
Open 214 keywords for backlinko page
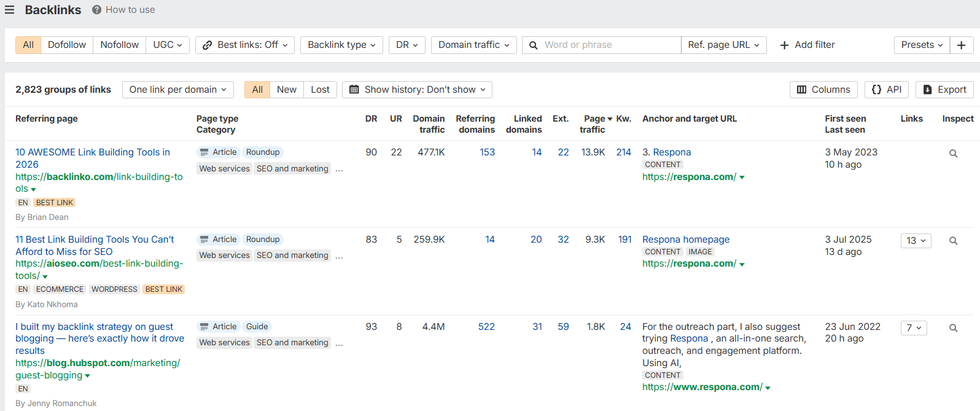click(x=624, y=152)
